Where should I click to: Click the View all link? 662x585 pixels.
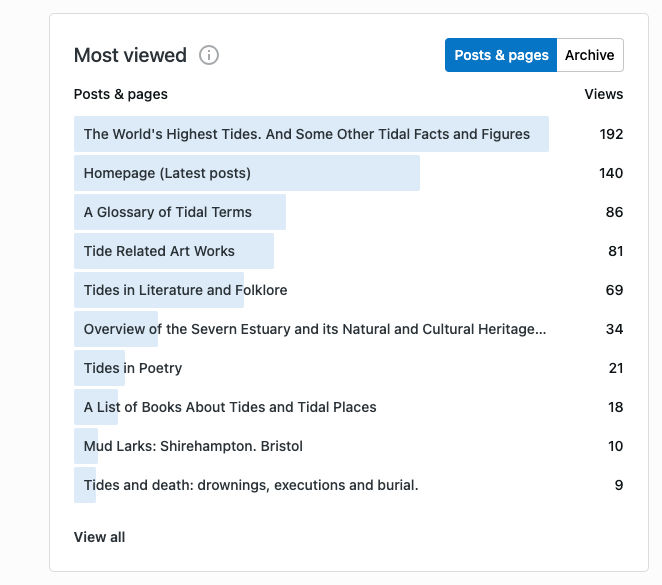(x=99, y=537)
